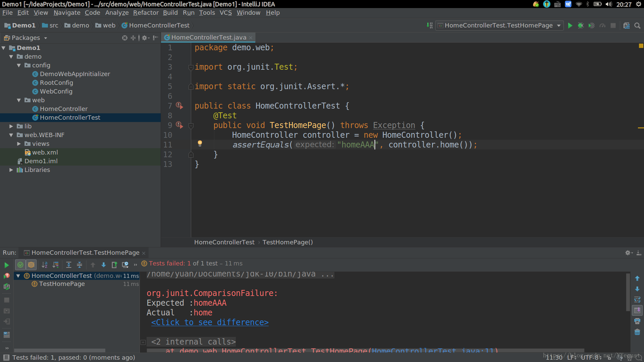The width and height of the screenshot is (644, 362).
Task: Click the Build project binary-arrow icon
Action: pyautogui.click(x=429, y=25)
